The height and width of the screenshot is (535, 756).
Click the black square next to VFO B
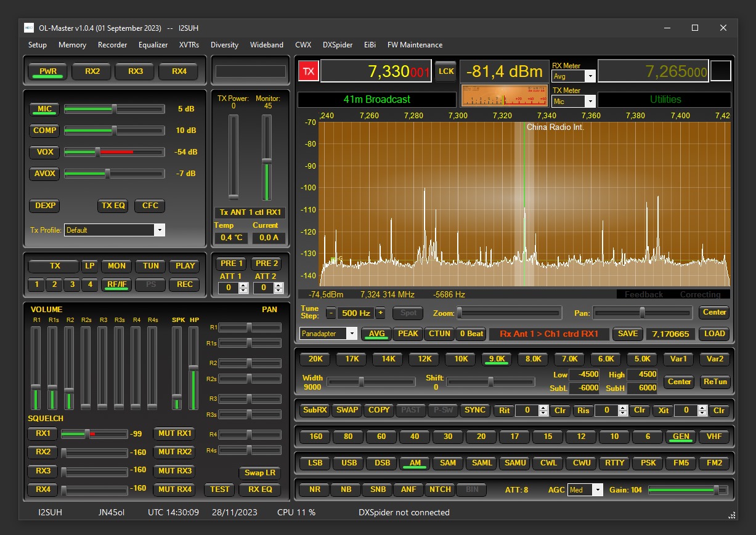[x=720, y=71]
